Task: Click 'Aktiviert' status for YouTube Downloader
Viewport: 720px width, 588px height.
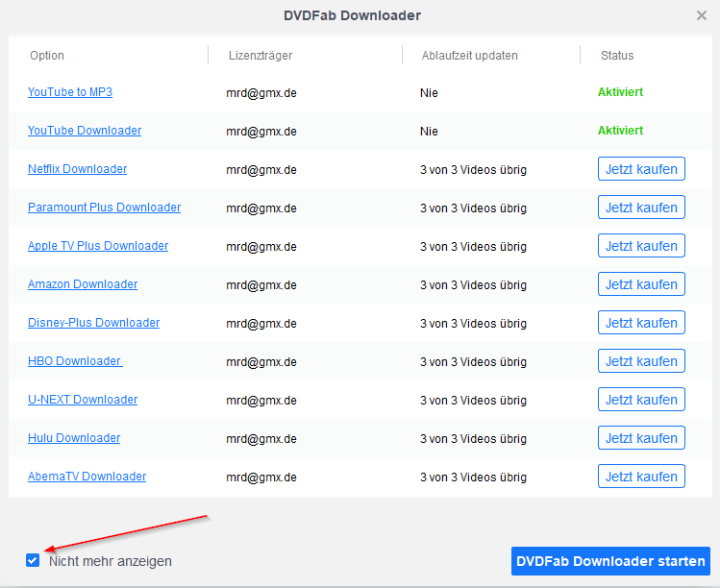Action: pyautogui.click(x=620, y=131)
